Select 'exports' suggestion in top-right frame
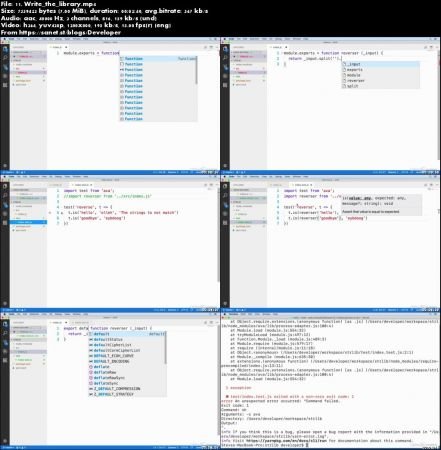Viewport: 441px width, 450px height. (x=380, y=70)
